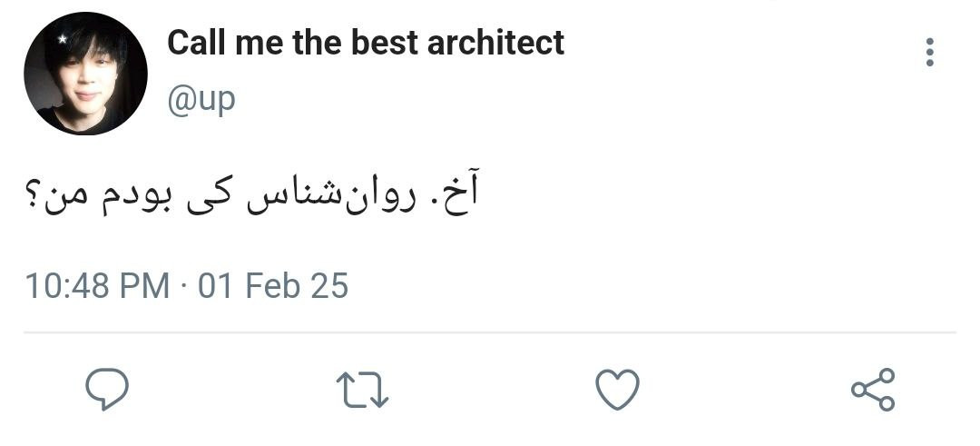The width and height of the screenshot is (980, 446).
Task: Open the profile named Call me the best architect
Action: 366,43
